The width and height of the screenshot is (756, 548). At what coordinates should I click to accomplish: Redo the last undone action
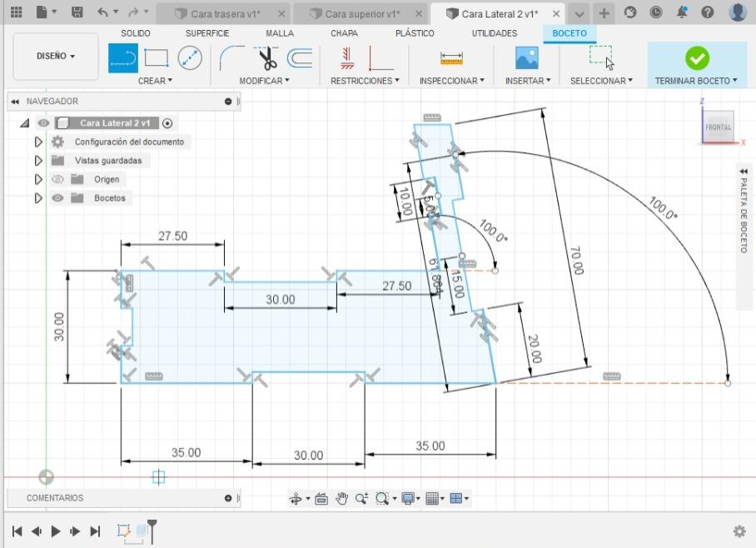pyautogui.click(x=133, y=12)
